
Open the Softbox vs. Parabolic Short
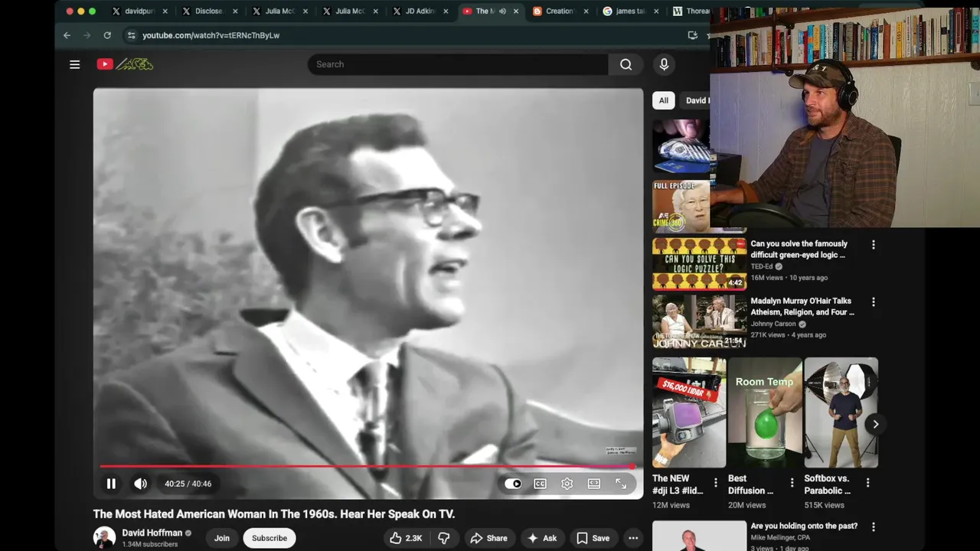tap(841, 412)
